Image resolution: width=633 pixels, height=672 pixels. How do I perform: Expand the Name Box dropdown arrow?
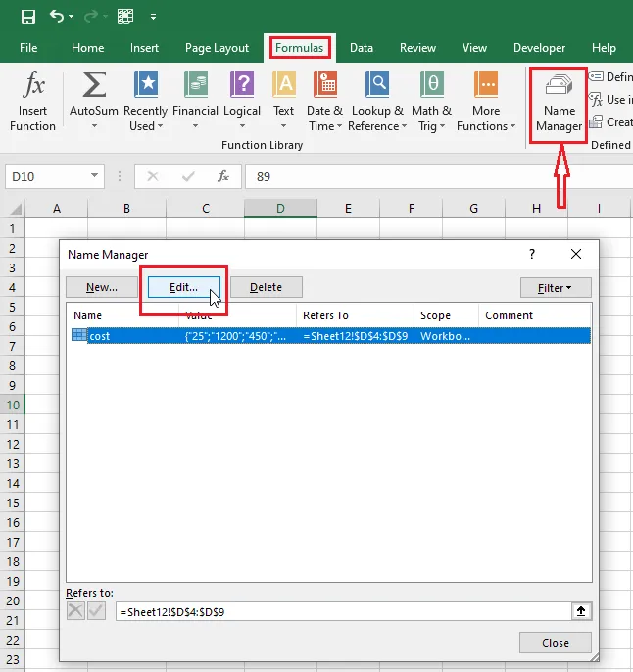(94, 175)
